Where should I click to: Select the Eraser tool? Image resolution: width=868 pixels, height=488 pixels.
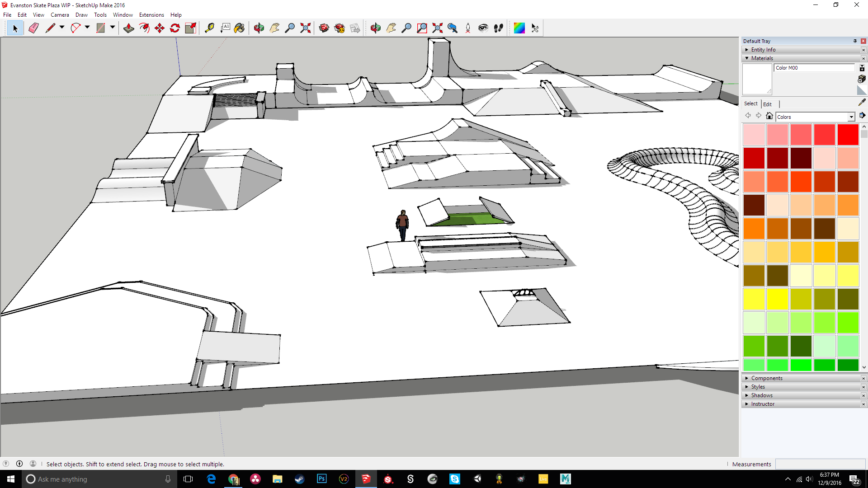[x=33, y=28]
